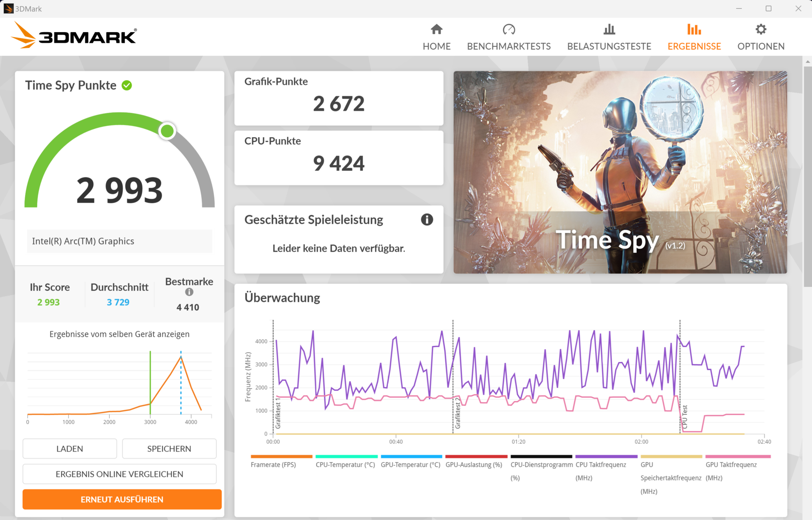The height and width of the screenshot is (520, 812).
Task: Click the Time Spy Punkte heading
Action: point(71,85)
